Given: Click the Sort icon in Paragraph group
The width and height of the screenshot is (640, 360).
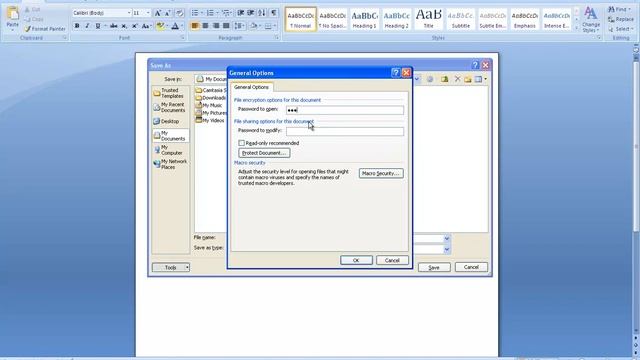Looking at the screenshot, I should point(262,13).
